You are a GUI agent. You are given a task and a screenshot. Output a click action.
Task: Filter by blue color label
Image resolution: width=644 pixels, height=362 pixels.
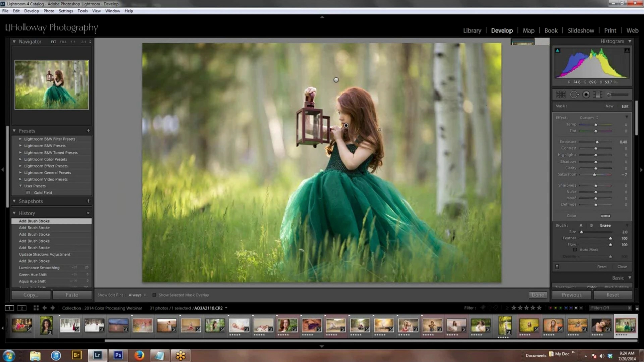click(566, 308)
